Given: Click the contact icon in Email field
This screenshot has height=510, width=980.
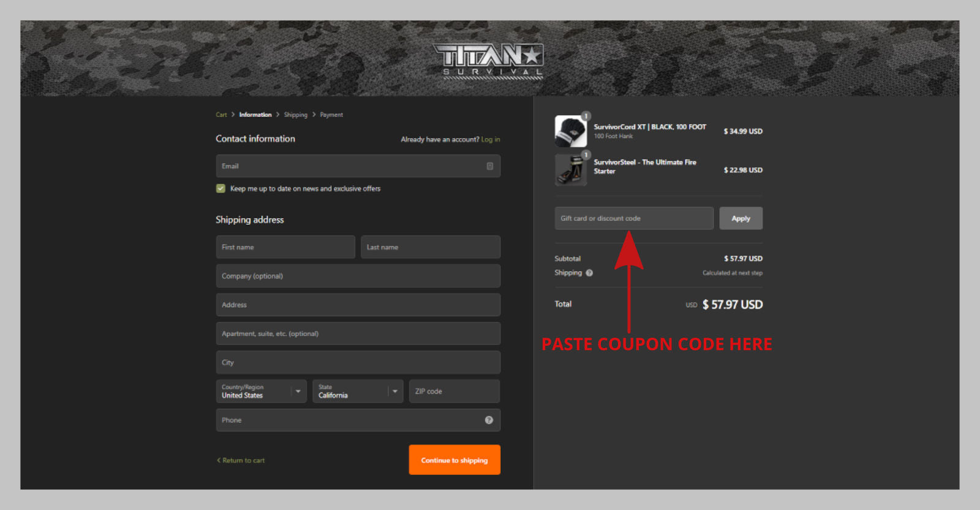Looking at the screenshot, I should (489, 166).
